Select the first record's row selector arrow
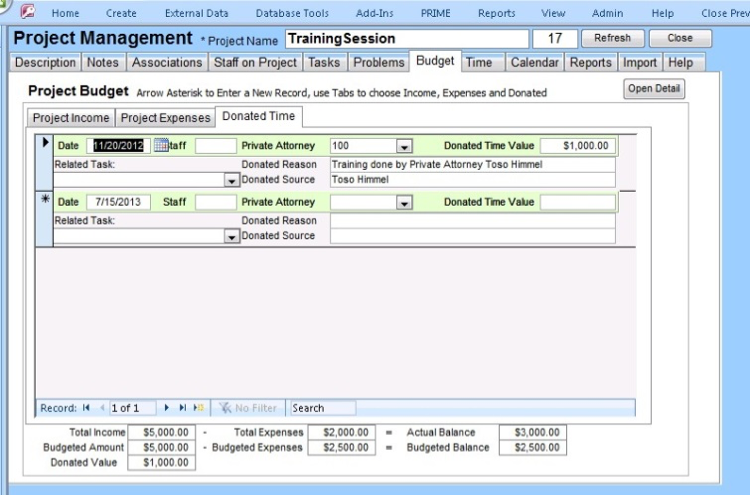The image size is (750, 495). pos(44,144)
